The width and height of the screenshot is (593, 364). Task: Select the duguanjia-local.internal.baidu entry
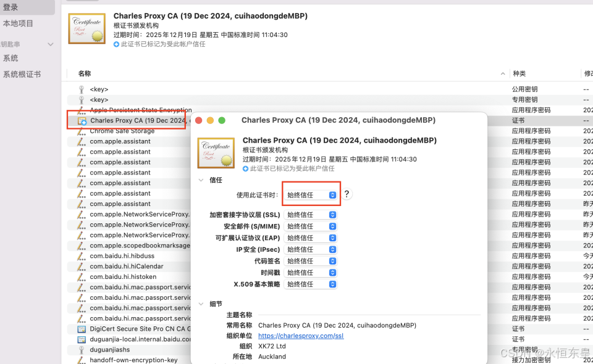(140, 339)
